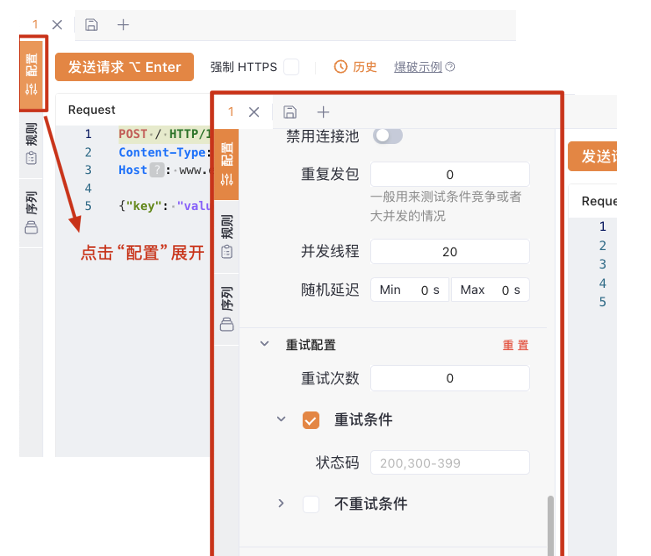Select the 配置 tab in the foreground panel
Image resolution: width=651 pixels, height=556 pixels.
227,165
